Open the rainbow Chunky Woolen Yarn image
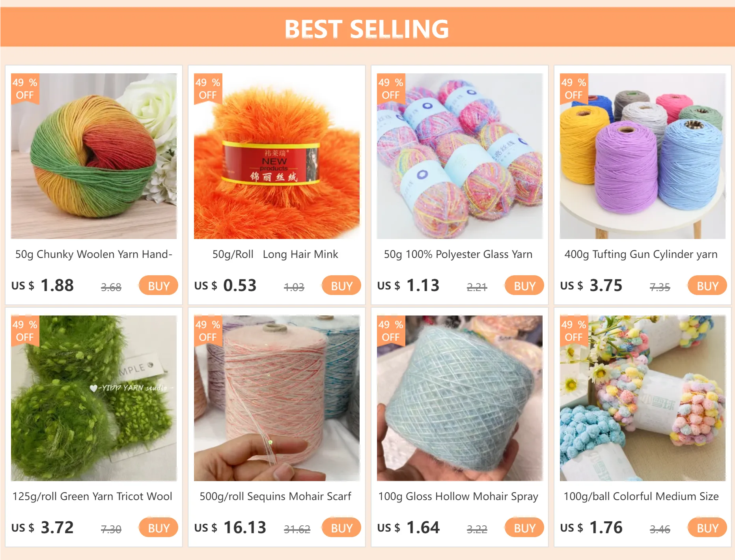This screenshot has width=735, height=560. [x=94, y=156]
